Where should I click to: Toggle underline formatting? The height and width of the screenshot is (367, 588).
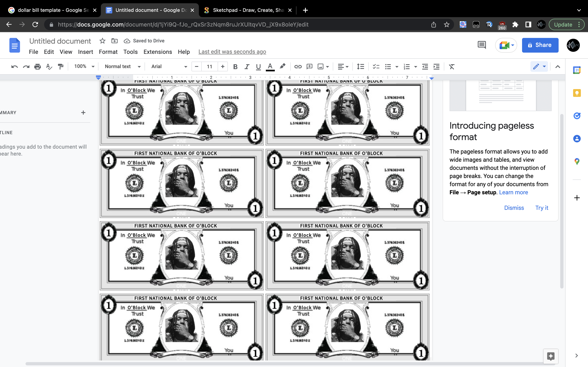[x=258, y=66]
